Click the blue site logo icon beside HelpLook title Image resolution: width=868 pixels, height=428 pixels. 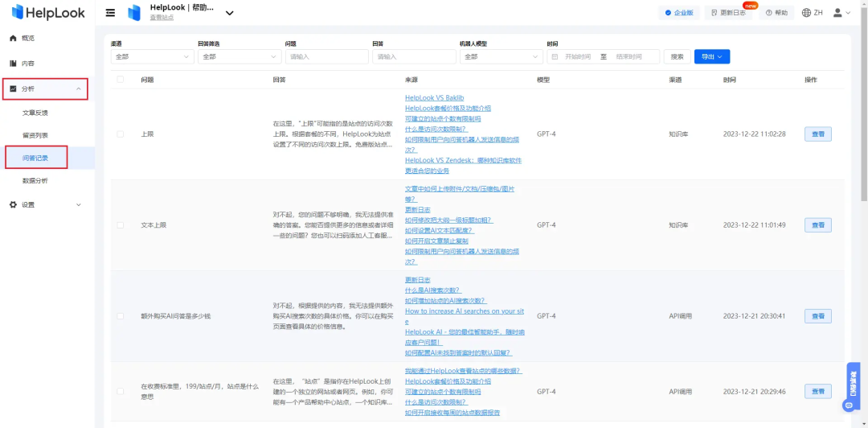pyautogui.click(x=134, y=13)
